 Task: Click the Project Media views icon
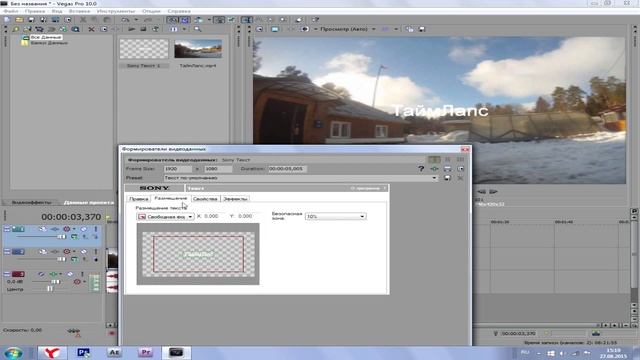(174, 29)
